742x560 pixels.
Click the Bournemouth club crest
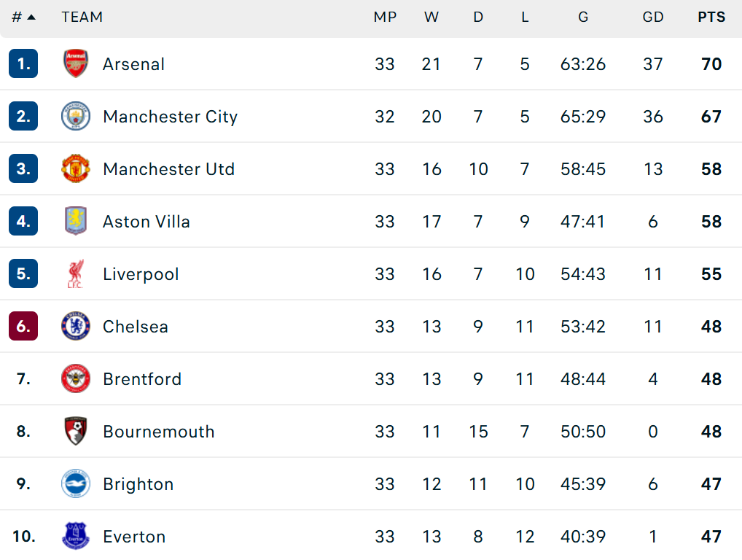point(76,431)
